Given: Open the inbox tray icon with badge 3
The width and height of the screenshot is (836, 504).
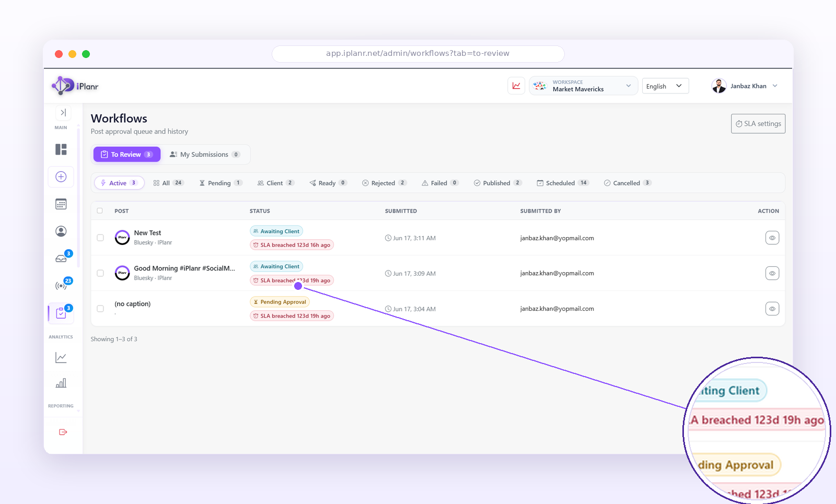Looking at the screenshot, I should (x=61, y=259).
